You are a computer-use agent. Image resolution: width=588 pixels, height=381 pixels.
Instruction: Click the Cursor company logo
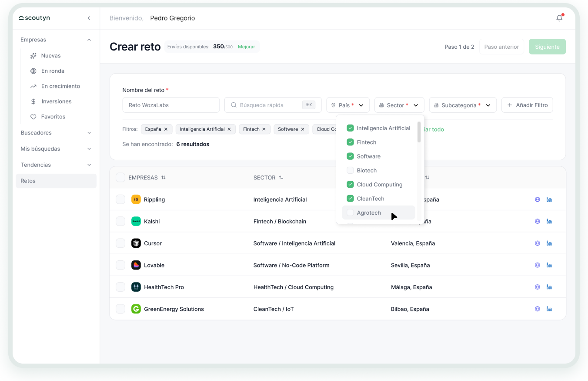(136, 243)
